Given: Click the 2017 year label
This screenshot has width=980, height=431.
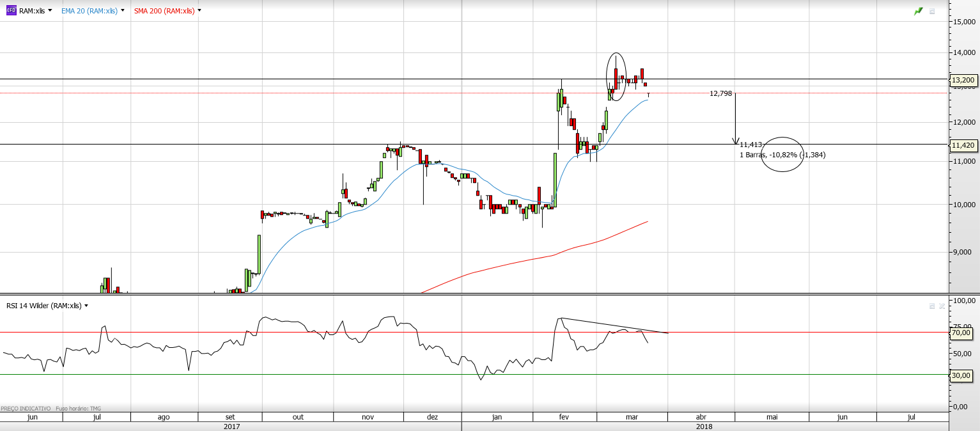Looking at the screenshot, I should (x=231, y=426).
